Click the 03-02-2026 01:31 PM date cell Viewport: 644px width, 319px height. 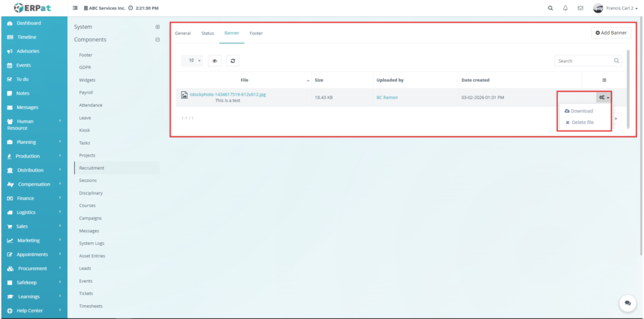[x=482, y=98]
